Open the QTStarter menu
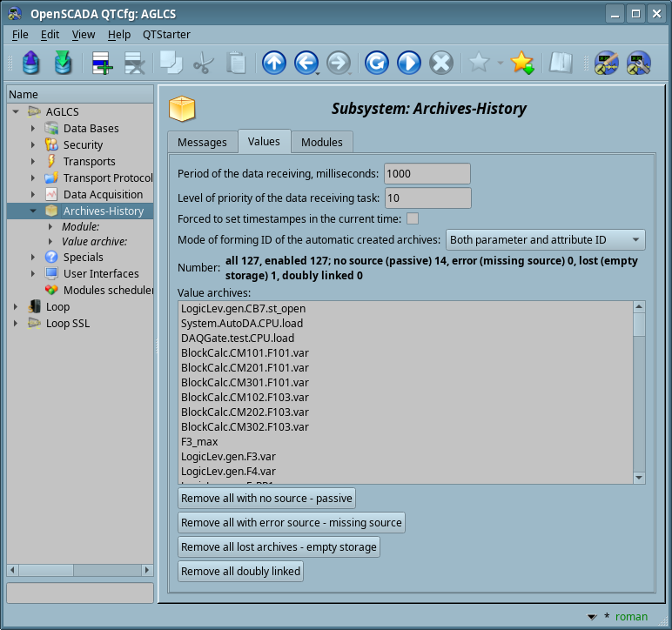The width and height of the screenshot is (672, 630). [166, 34]
